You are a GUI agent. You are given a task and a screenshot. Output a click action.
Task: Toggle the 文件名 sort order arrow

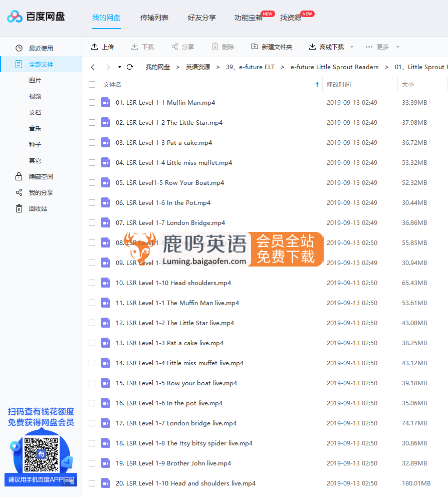[317, 84]
